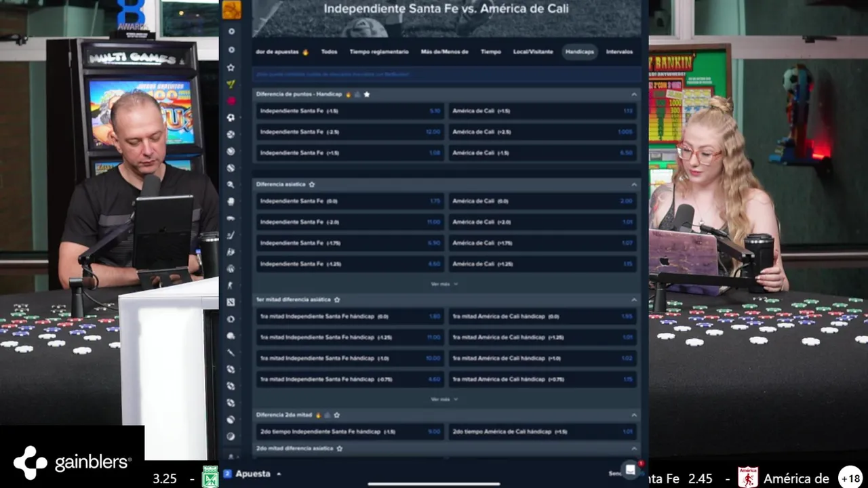The image size is (868, 488).
Task: Bet on Independiente Santa Fe (+1.5) points handicap
Action: click(350, 153)
